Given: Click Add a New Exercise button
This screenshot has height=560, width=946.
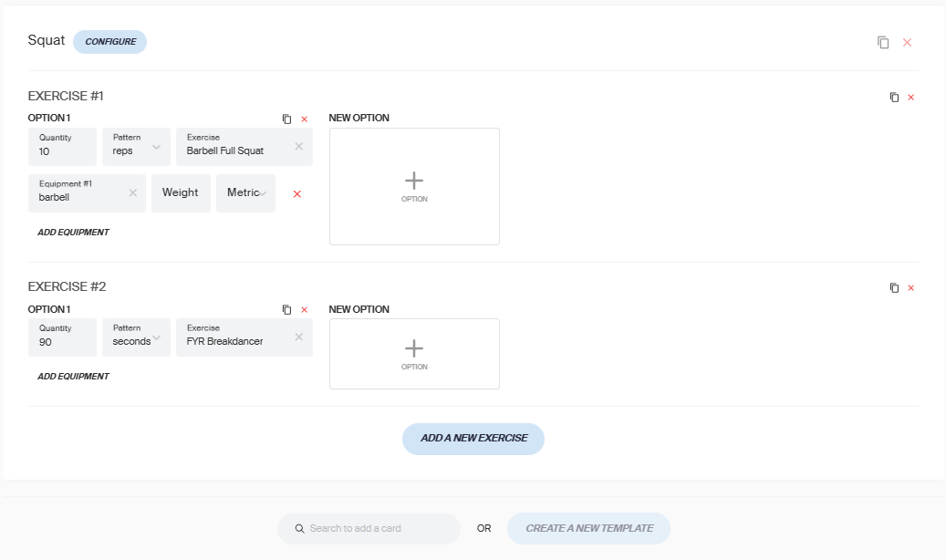Looking at the screenshot, I should (473, 439).
